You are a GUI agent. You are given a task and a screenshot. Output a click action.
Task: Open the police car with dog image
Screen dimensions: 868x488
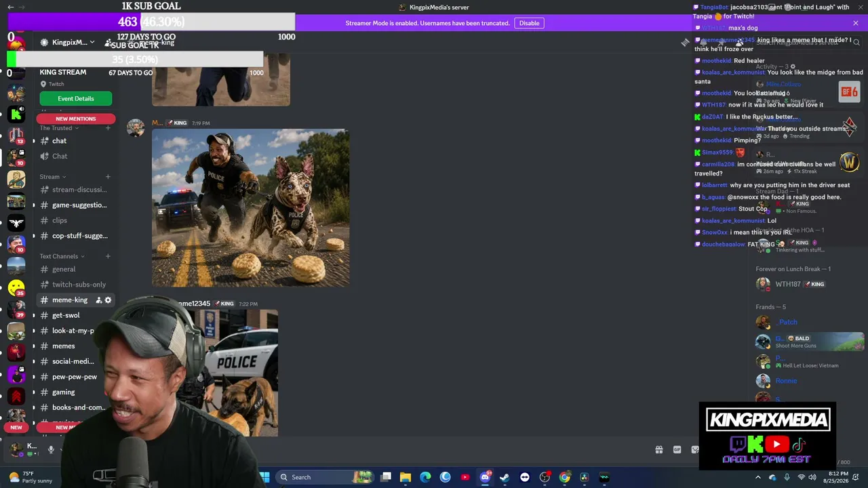(241, 373)
